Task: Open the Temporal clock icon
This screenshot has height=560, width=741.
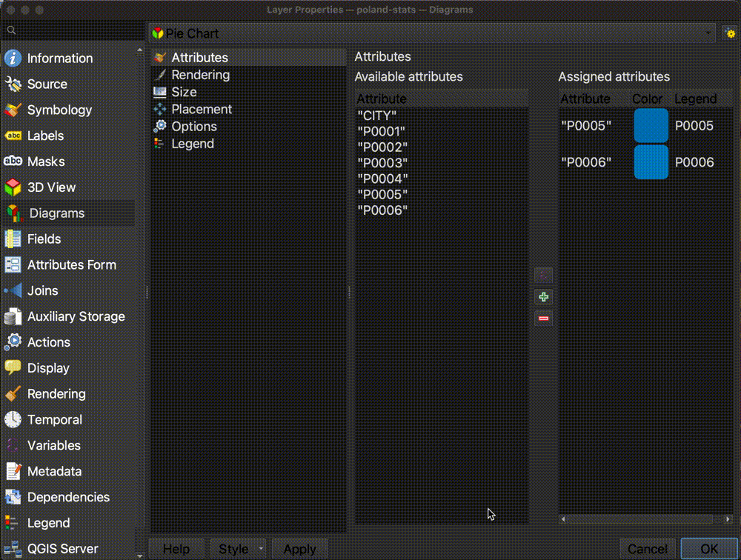Action: pos(13,420)
